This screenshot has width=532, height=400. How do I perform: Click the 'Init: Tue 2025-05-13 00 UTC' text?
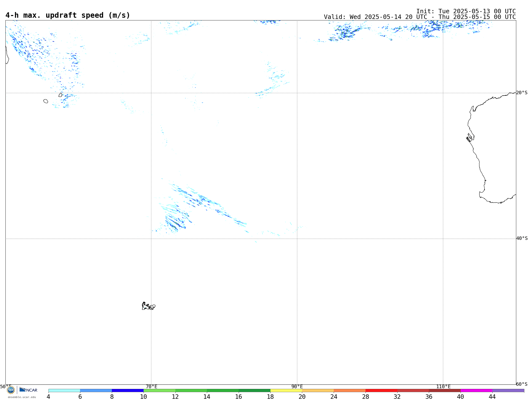(466, 11)
